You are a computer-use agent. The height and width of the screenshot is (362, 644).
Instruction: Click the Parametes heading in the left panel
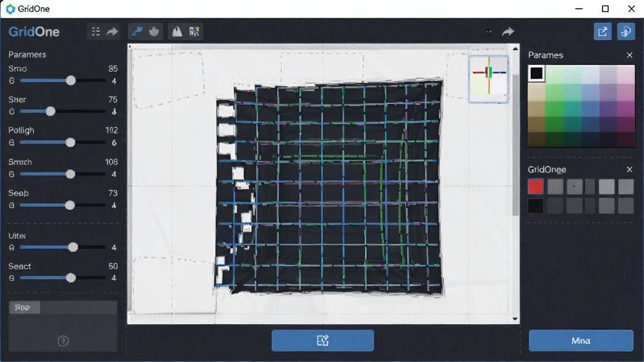click(27, 55)
